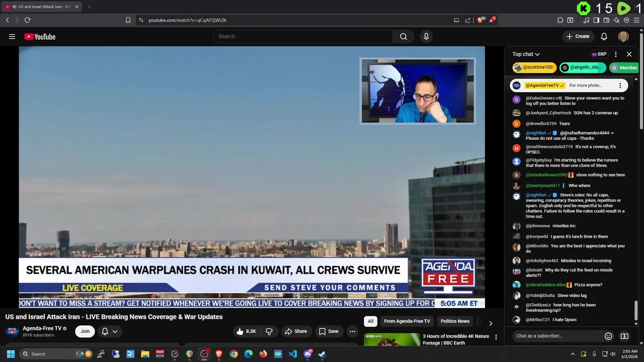The image size is (644, 362).
Task: Open Firefox from the taskbar
Action: 263,354
